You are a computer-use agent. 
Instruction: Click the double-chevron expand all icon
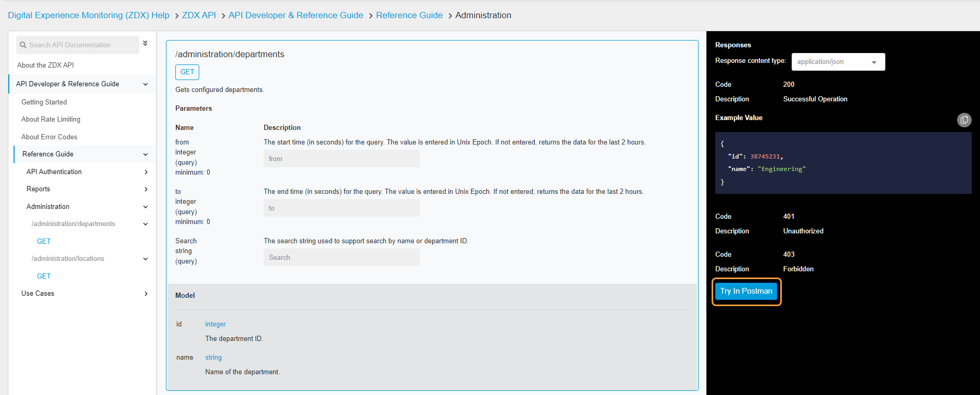pyautogui.click(x=145, y=43)
